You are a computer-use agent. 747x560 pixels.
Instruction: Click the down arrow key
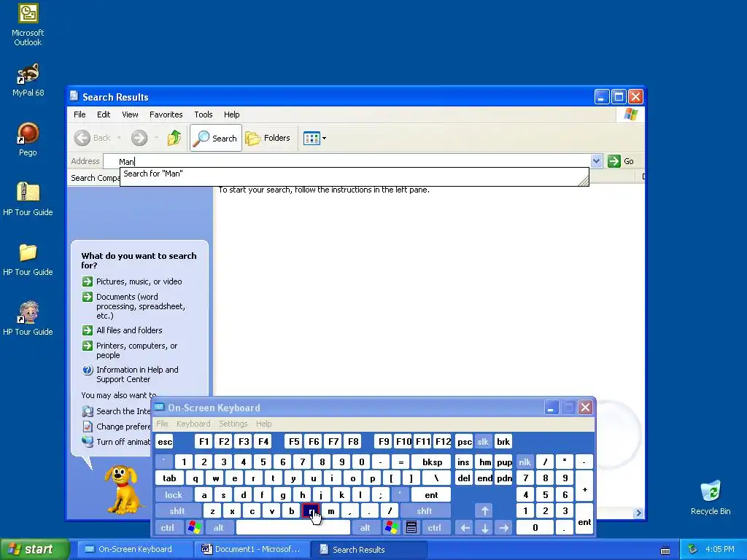click(x=485, y=528)
